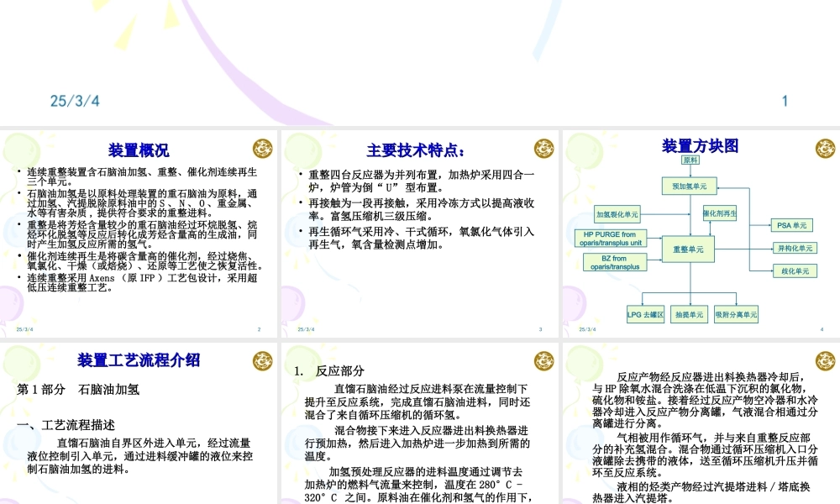This screenshot has width=840, height=504.
Task: Click page number 1 on the first slide
Action: click(x=785, y=101)
